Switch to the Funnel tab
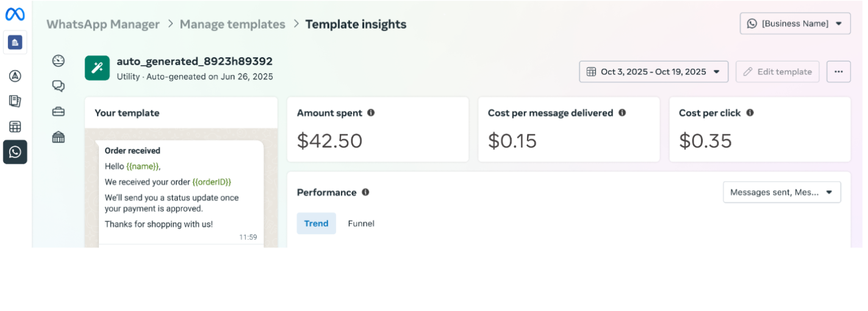Viewport: 868px width, 311px height. (x=361, y=224)
